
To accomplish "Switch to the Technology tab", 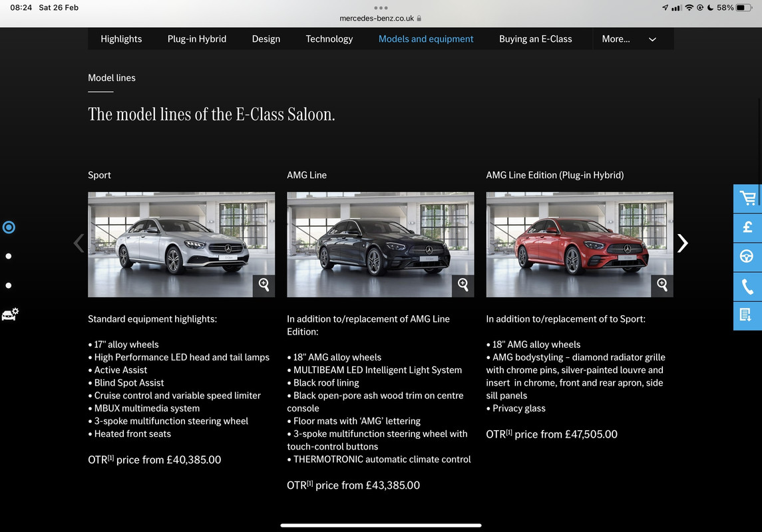I will pyautogui.click(x=329, y=39).
